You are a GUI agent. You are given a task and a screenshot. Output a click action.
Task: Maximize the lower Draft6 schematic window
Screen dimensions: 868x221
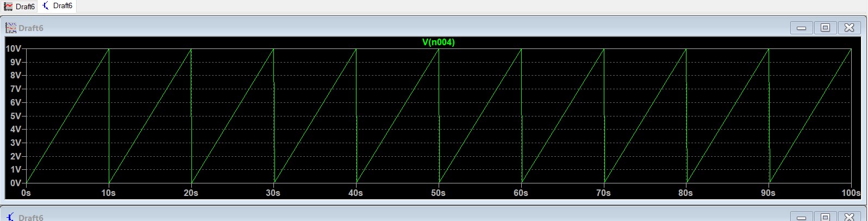click(825, 217)
